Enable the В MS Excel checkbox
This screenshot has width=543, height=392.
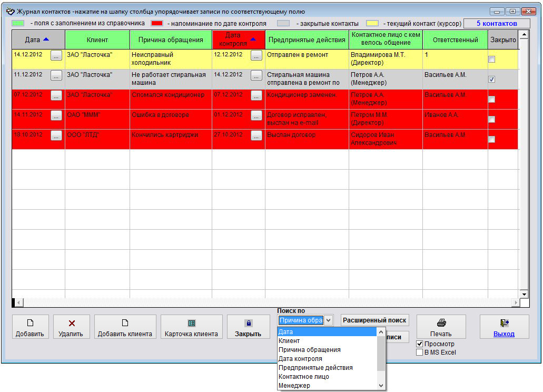(419, 352)
